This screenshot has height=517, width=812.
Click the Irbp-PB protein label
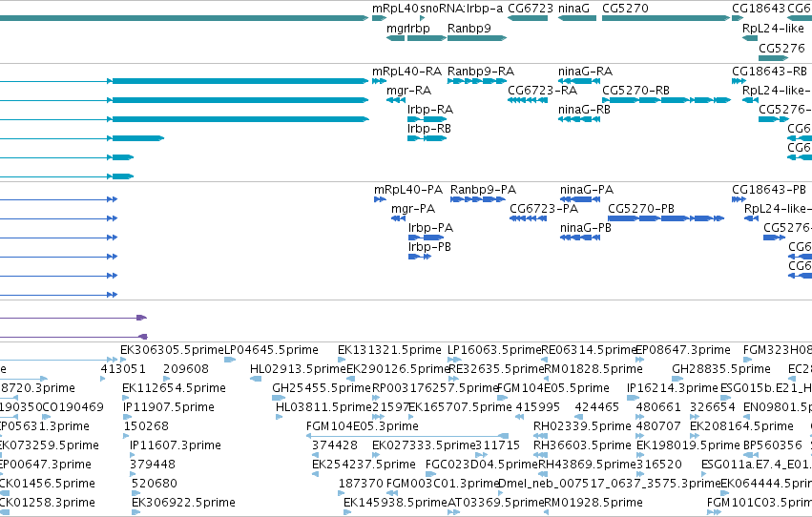(429, 247)
